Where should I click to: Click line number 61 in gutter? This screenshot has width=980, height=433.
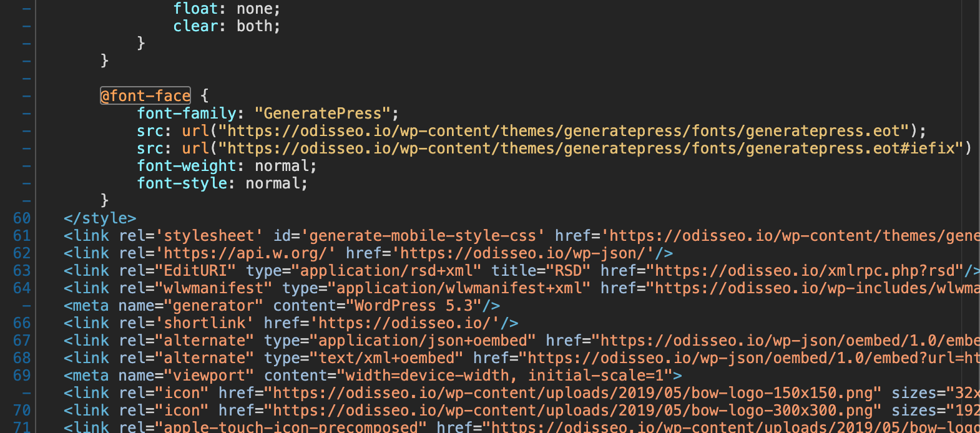tap(22, 236)
